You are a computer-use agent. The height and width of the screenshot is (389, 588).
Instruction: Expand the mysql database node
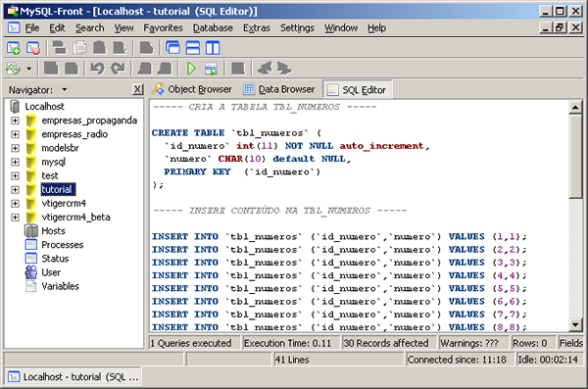click(15, 162)
